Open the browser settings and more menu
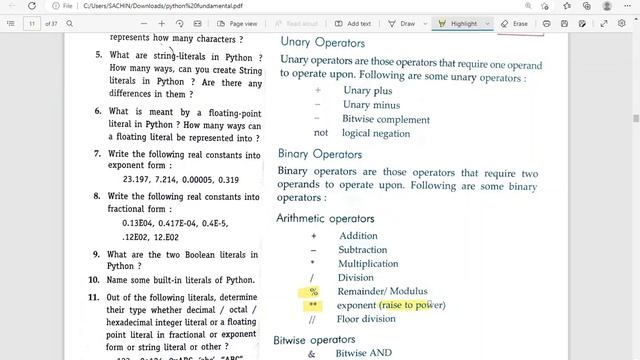This screenshot has width=640, height=360. pos(627,6)
